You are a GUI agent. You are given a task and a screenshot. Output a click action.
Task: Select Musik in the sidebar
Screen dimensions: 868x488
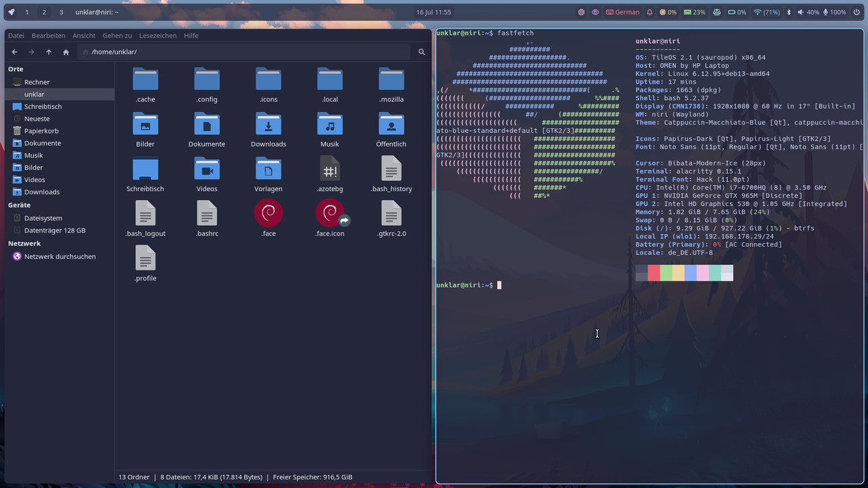point(60,155)
